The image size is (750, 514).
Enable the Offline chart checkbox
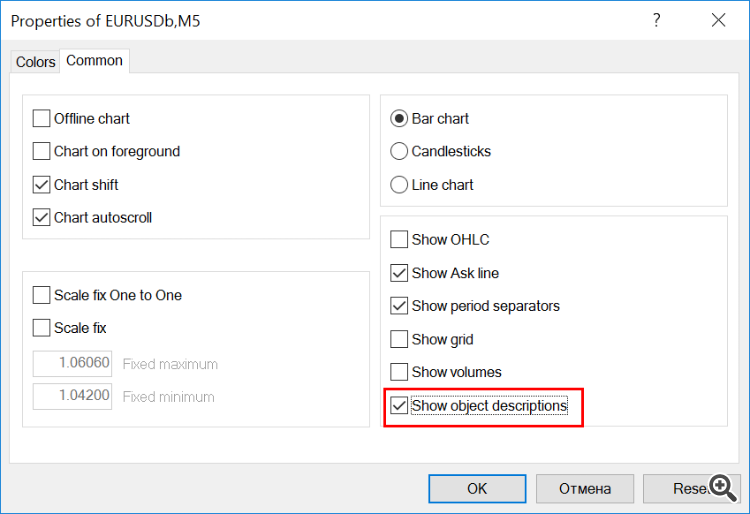[x=42, y=119]
